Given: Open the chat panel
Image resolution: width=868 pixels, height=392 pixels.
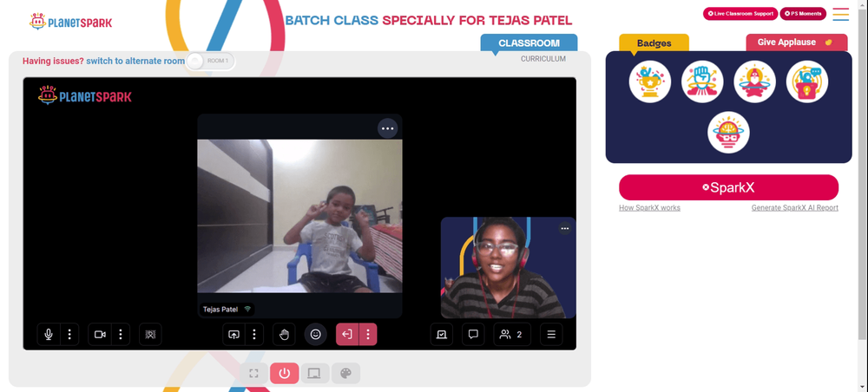Looking at the screenshot, I should tap(473, 335).
